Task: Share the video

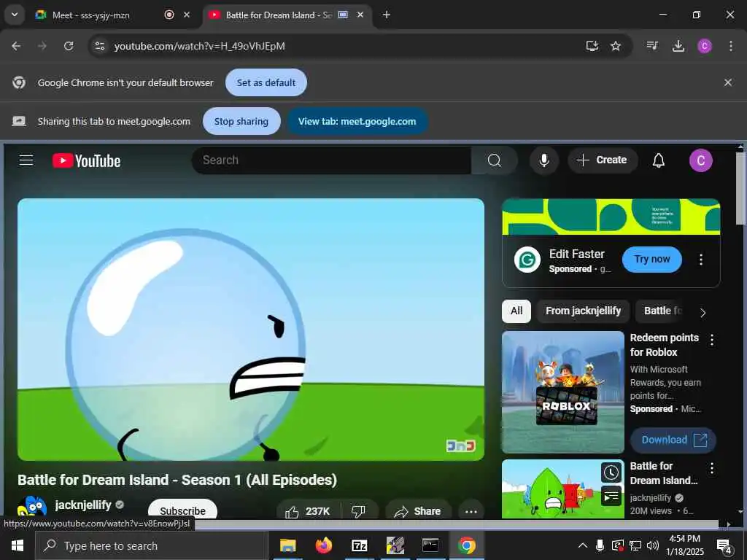Action: point(418,511)
